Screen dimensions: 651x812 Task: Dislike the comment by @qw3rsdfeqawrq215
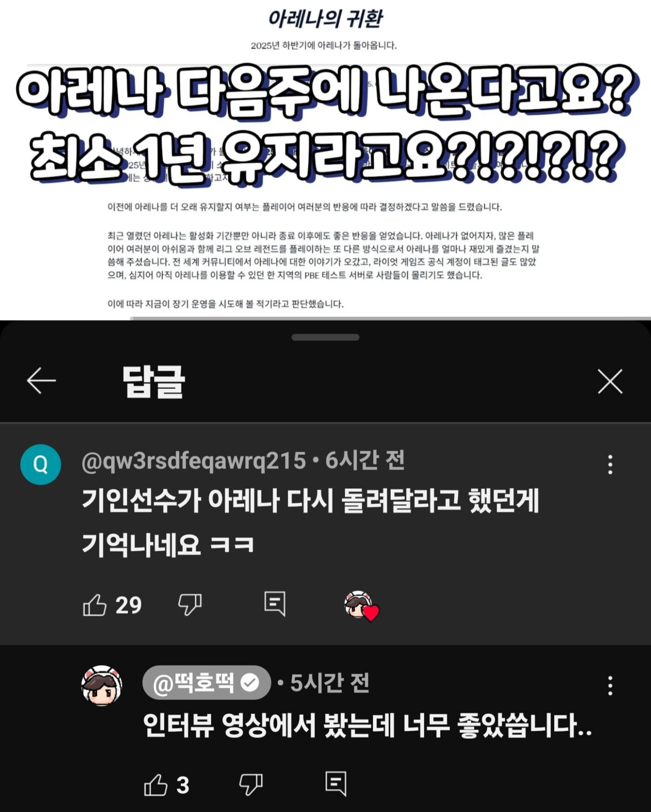pos(190,605)
